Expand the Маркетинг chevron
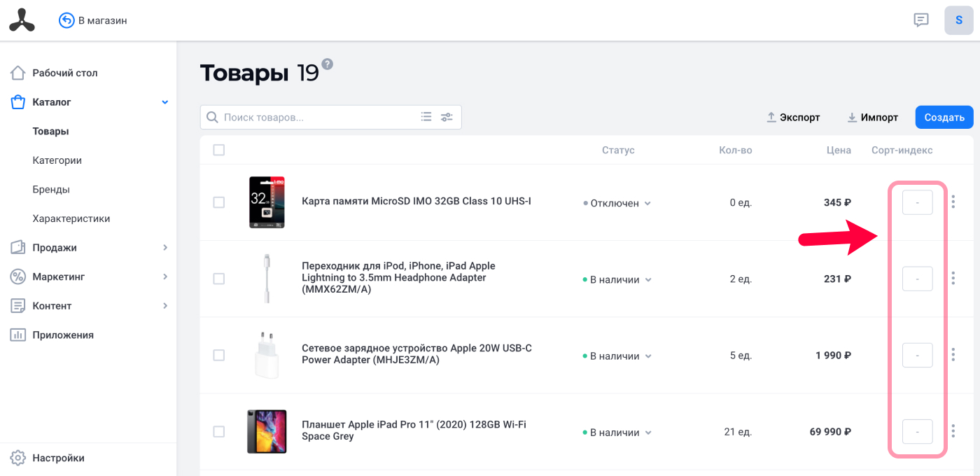Screen dimensions: 980x476 [165, 276]
